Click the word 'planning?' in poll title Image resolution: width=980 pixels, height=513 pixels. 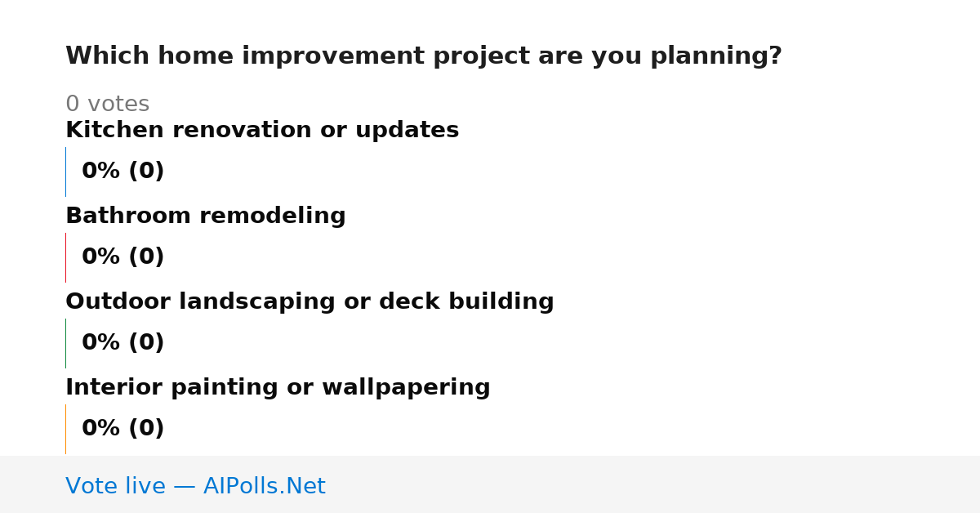[x=716, y=57]
